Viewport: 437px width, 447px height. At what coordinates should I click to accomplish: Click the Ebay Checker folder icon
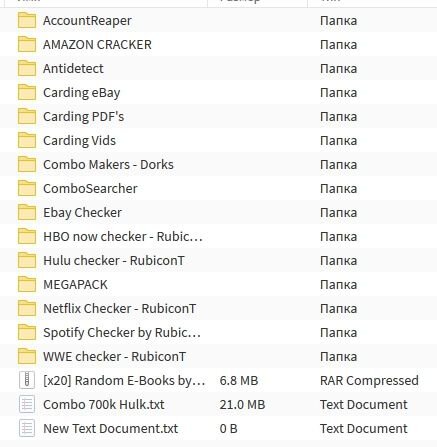pyautogui.click(x=27, y=212)
